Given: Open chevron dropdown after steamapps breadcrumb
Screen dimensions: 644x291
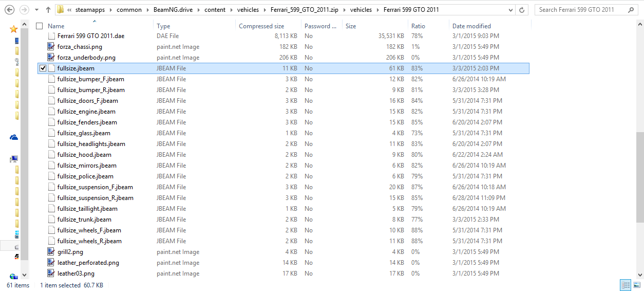Looking at the screenshot, I should pyautogui.click(x=111, y=10).
